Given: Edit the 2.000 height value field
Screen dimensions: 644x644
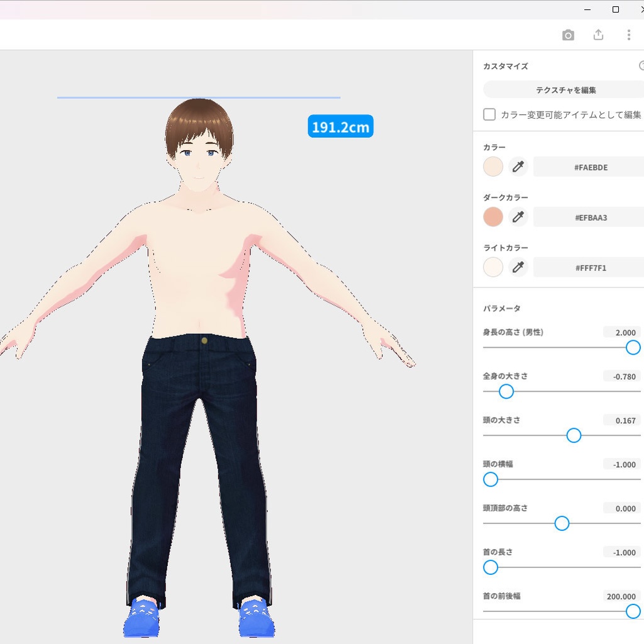Looking at the screenshot, I should tap(622, 332).
